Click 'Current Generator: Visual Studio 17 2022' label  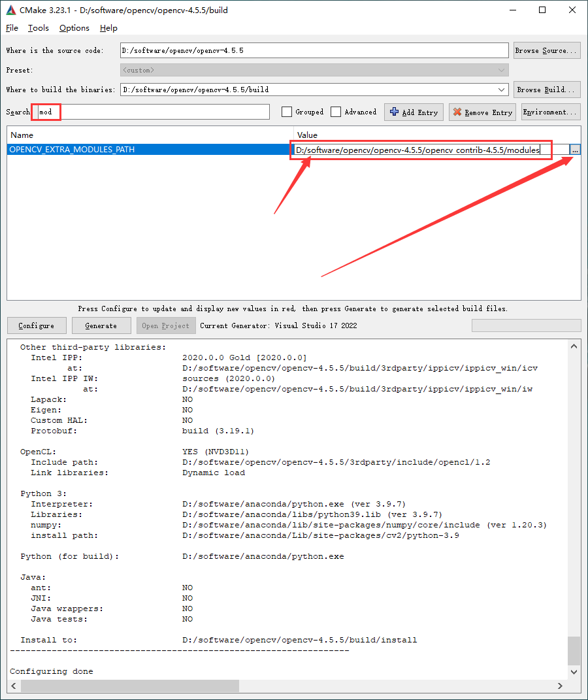278,325
